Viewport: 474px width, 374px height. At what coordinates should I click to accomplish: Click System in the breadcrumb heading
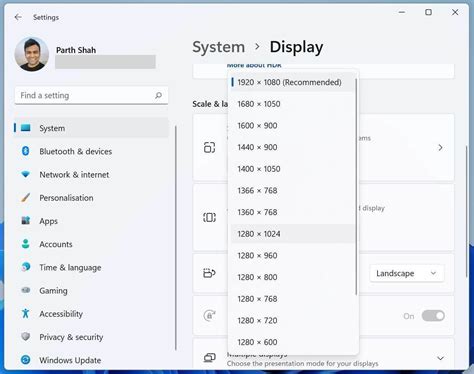219,47
